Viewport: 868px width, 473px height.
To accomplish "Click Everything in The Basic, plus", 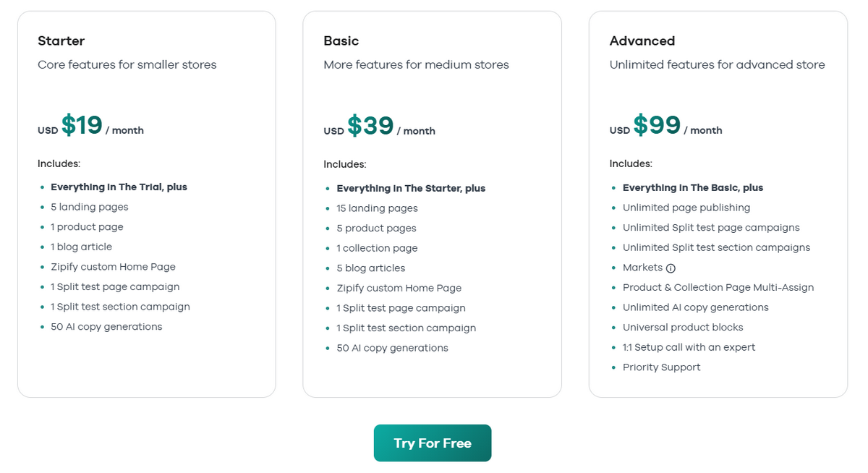I will coord(693,187).
